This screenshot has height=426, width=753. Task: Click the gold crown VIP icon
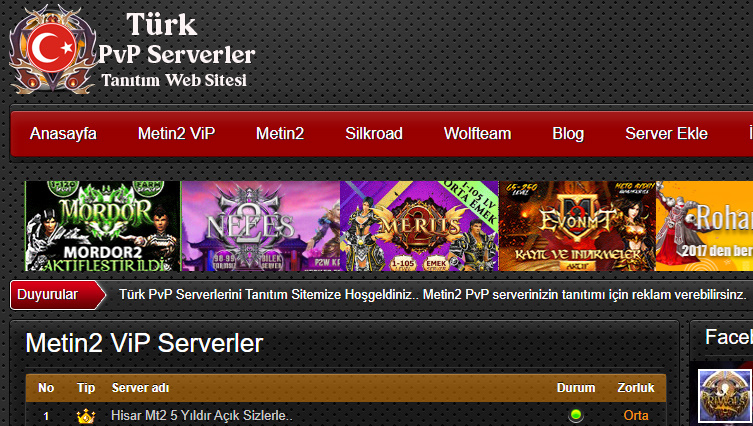[x=86, y=416]
